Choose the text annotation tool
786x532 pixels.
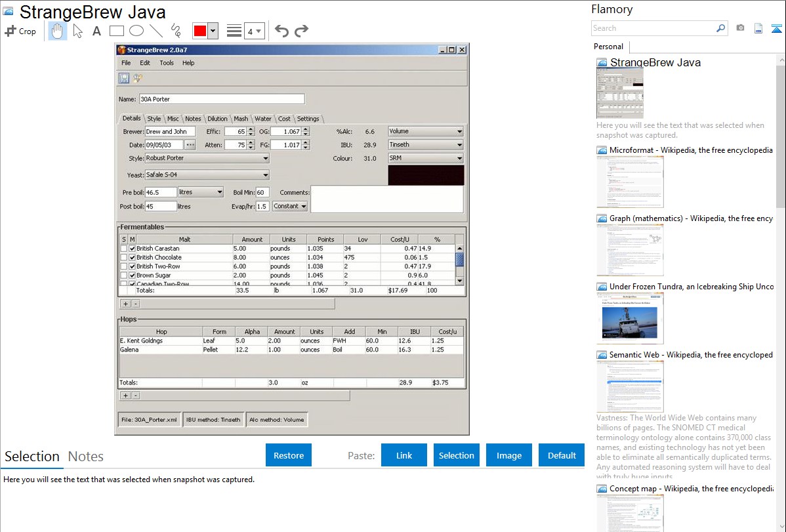pos(96,31)
